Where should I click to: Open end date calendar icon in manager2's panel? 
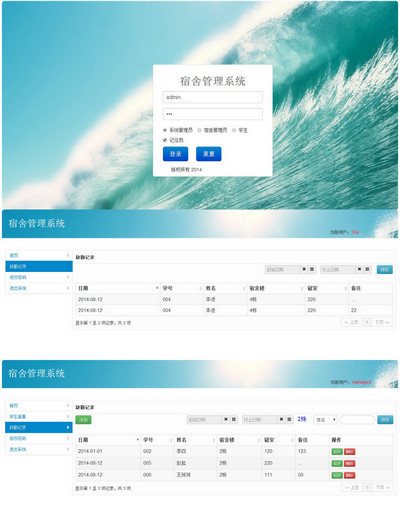[x=289, y=419]
